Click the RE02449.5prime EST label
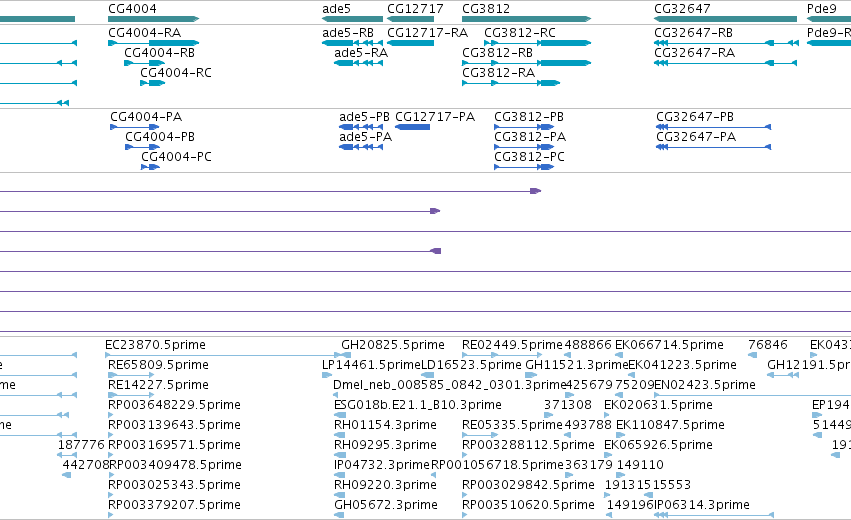The height and width of the screenshot is (520, 851). [x=512, y=345]
